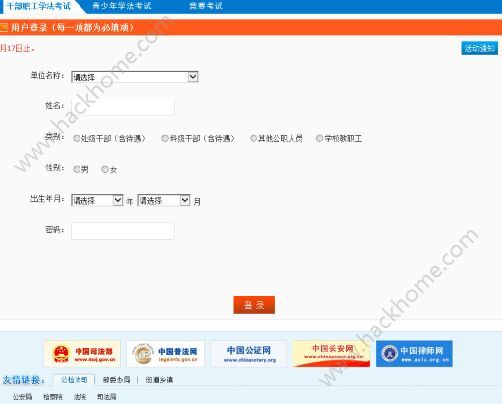This screenshot has height=404, width=502.
Task: Focus the 姓名 text field
Action: [x=123, y=107]
